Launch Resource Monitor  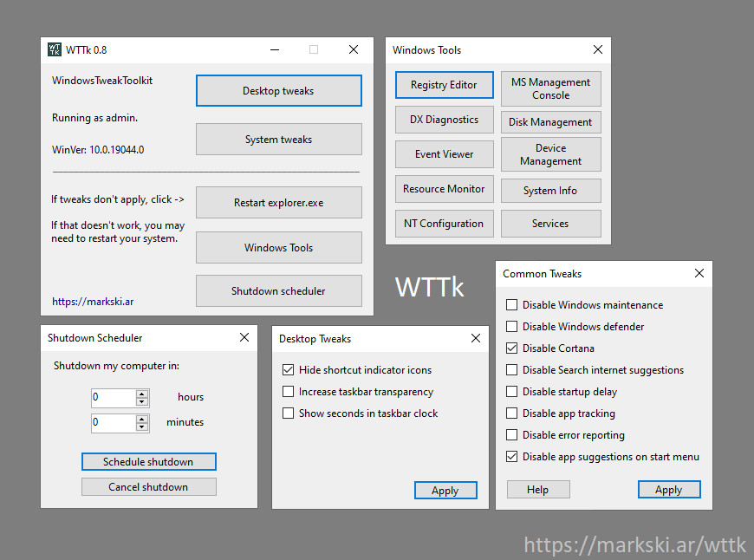pos(445,189)
